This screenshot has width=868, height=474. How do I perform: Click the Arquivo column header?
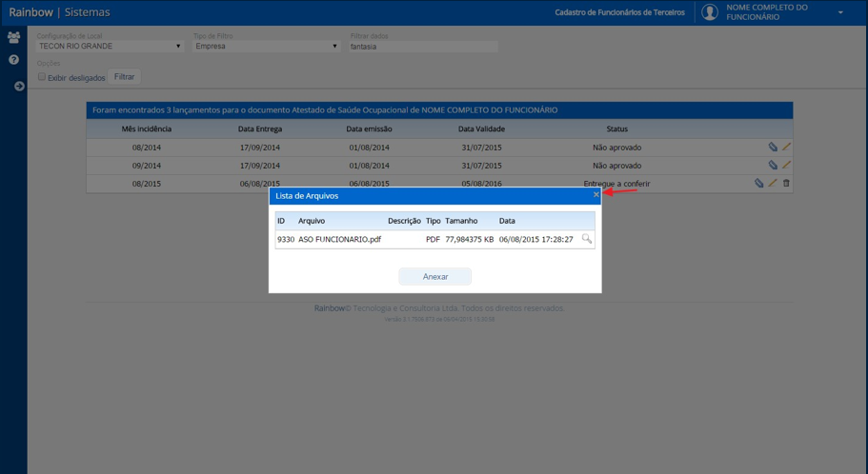pyautogui.click(x=312, y=221)
